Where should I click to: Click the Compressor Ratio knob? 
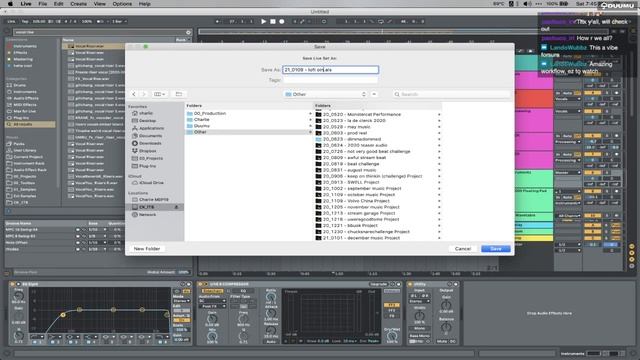point(271,298)
